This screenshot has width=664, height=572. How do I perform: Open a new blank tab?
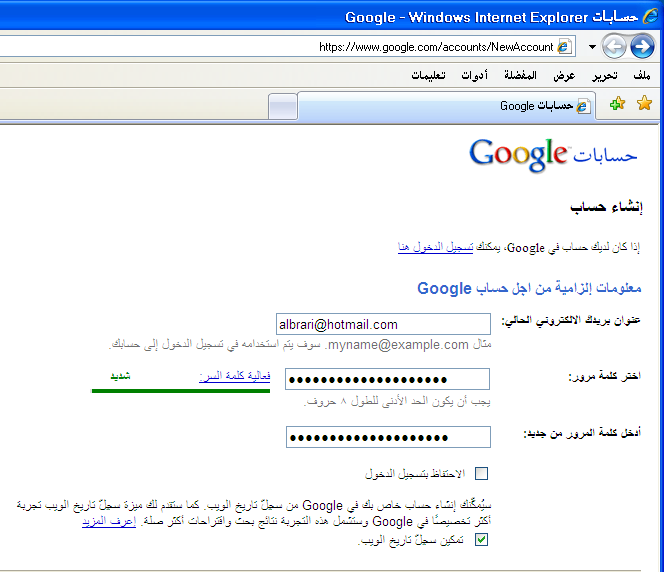click(x=282, y=106)
